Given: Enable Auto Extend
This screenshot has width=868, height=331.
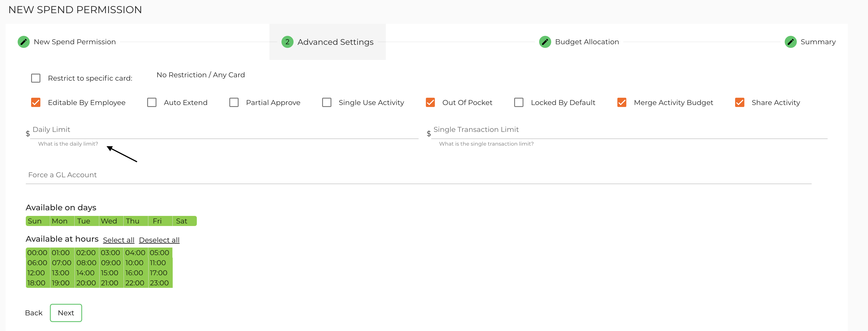Looking at the screenshot, I should [x=152, y=102].
